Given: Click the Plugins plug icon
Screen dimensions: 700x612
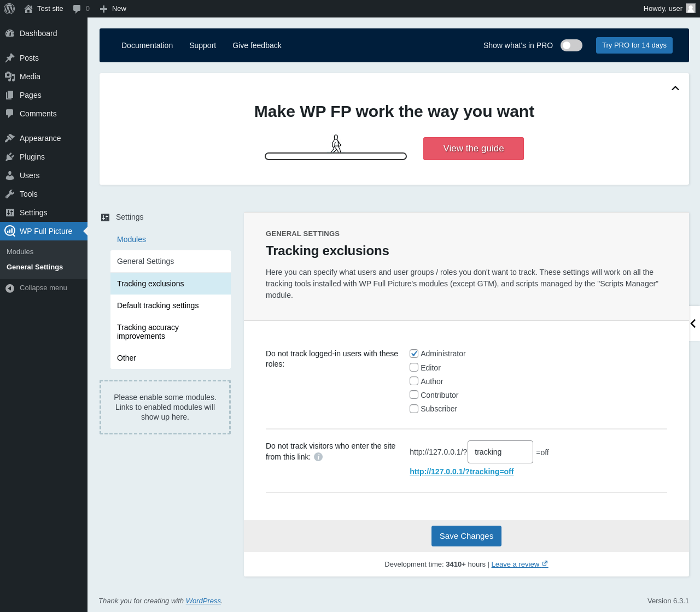Looking at the screenshot, I should pyautogui.click(x=10, y=157).
